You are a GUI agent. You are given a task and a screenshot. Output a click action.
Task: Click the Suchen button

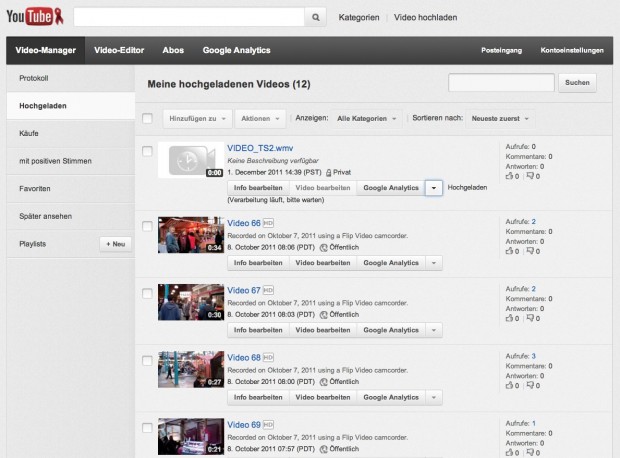pyautogui.click(x=577, y=83)
